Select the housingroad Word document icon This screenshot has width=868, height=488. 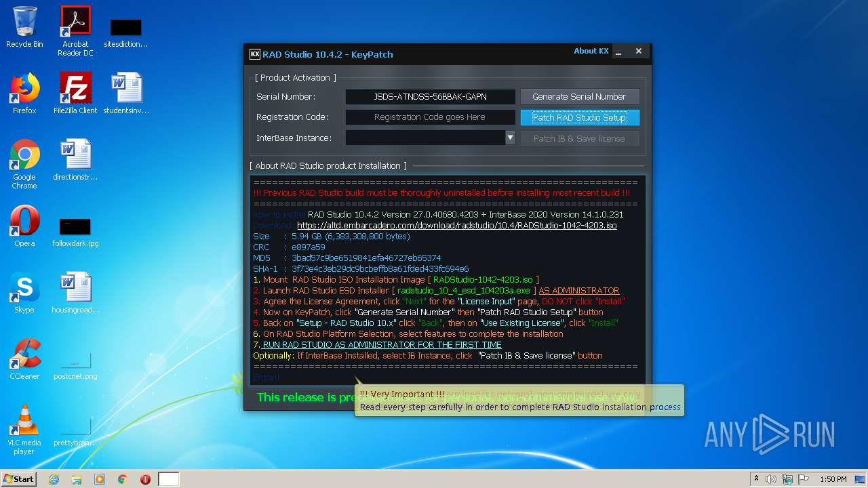(x=75, y=292)
